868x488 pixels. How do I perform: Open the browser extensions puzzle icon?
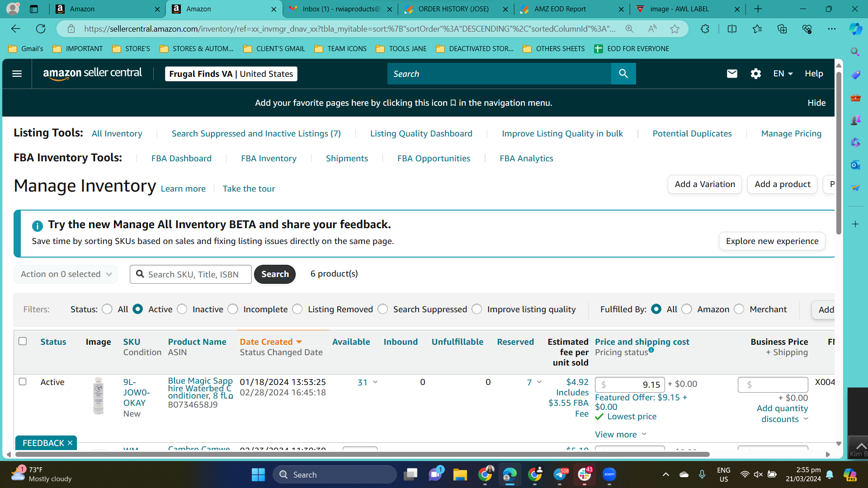click(x=705, y=29)
